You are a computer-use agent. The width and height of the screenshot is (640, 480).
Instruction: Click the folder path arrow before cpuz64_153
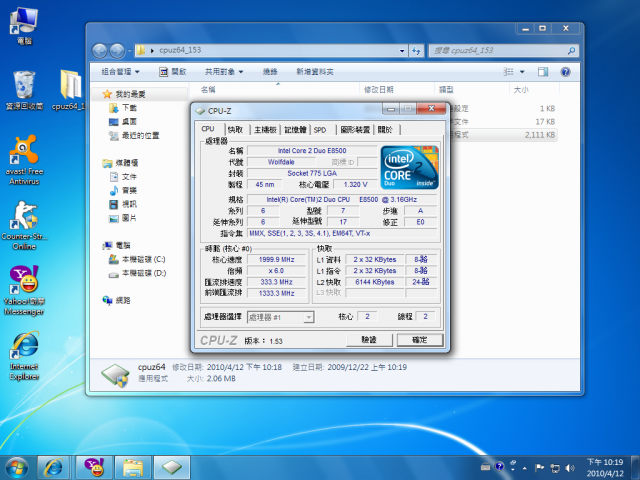coord(152,51)
